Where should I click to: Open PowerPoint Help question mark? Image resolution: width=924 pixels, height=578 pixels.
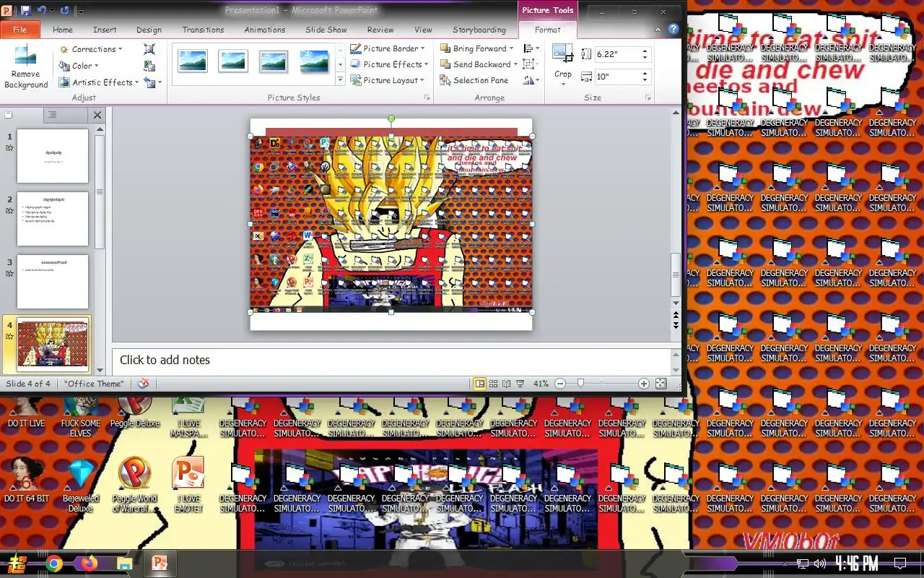point(674,30)
